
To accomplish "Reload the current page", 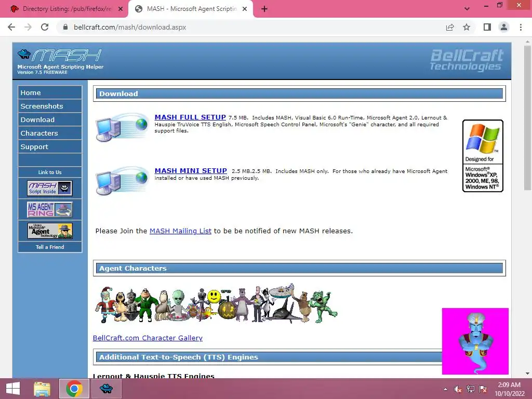I will click(x=45, y=27).
